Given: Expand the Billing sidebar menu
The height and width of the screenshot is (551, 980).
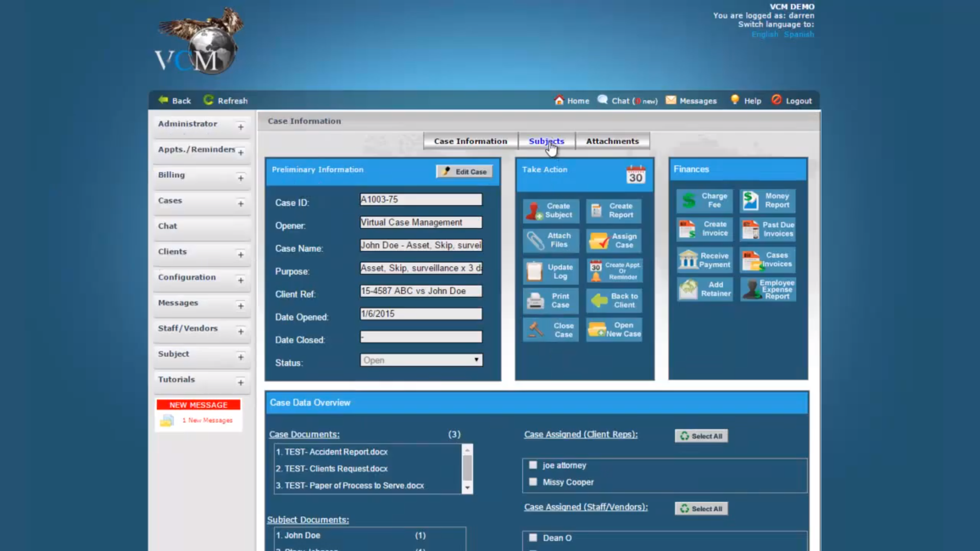Looking at the screenshot, I should click(240, 178).
